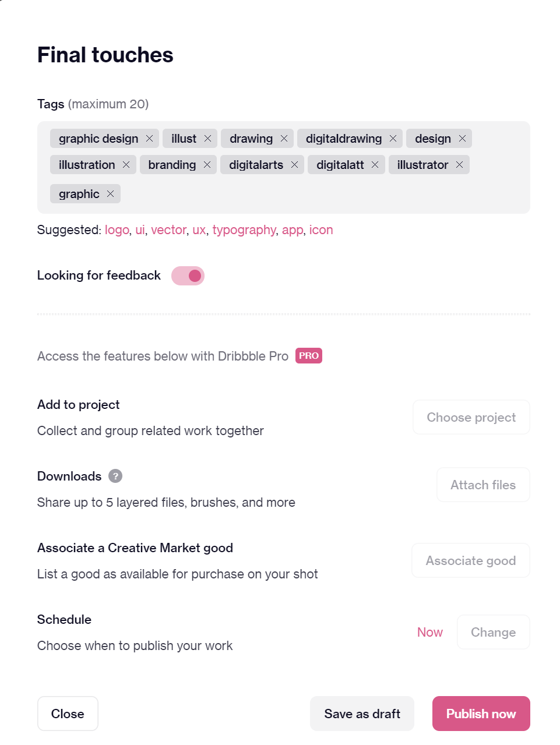
Task: Delete the 'illustrator' tag
Action: tap(459, 165)
